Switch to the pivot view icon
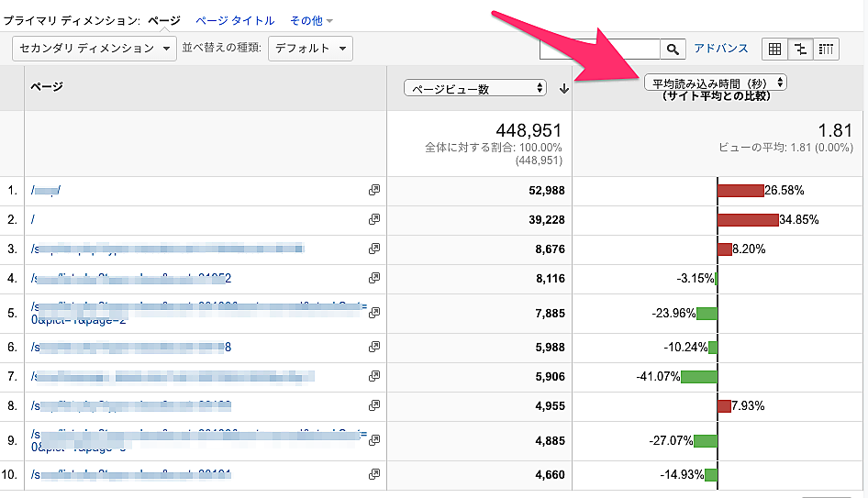The width and height of the screenshot is (868, 498). (x=826, y=49)
